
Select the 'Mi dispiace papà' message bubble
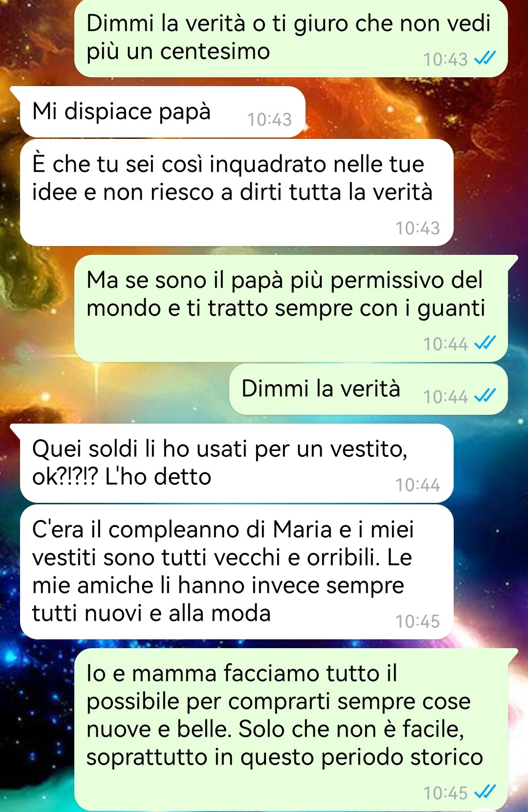click(162, 112)
